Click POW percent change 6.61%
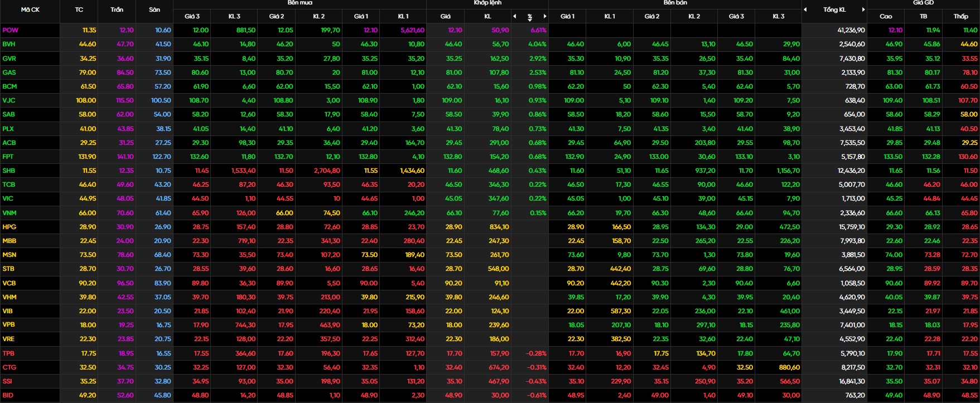The width and height of the screenshot is (980, 403). [538, 30]
